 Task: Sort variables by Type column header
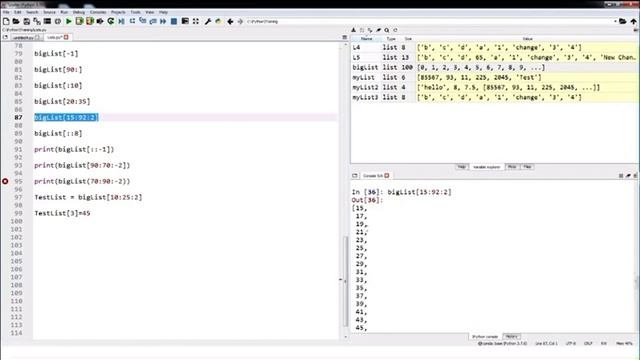pyautogui.click(x=391, y=39)
